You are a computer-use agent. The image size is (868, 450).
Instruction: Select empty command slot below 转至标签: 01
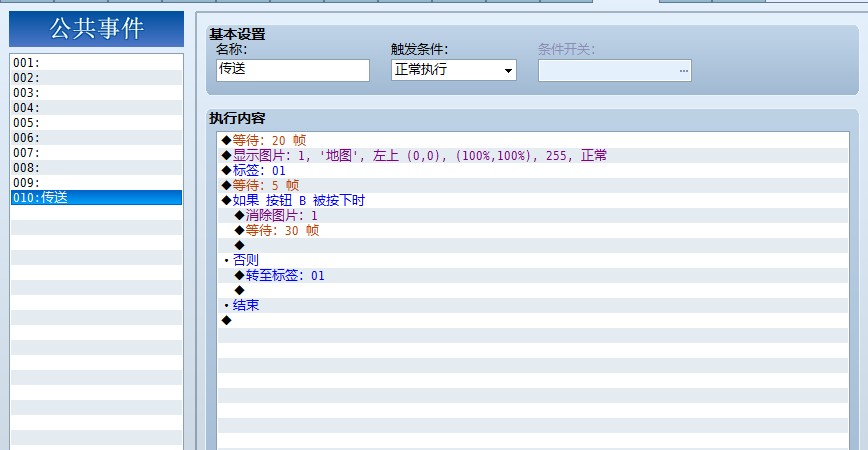[533, 290]
